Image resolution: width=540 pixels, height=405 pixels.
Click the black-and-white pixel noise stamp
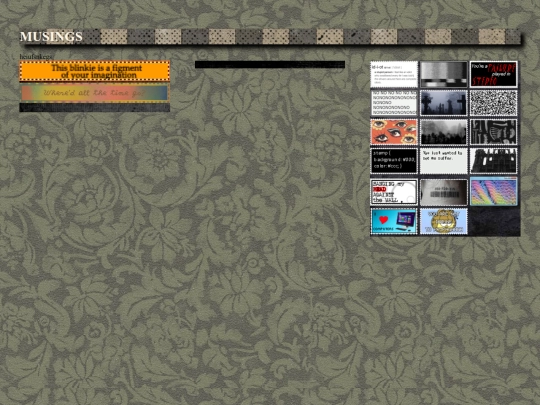(494, 103)
